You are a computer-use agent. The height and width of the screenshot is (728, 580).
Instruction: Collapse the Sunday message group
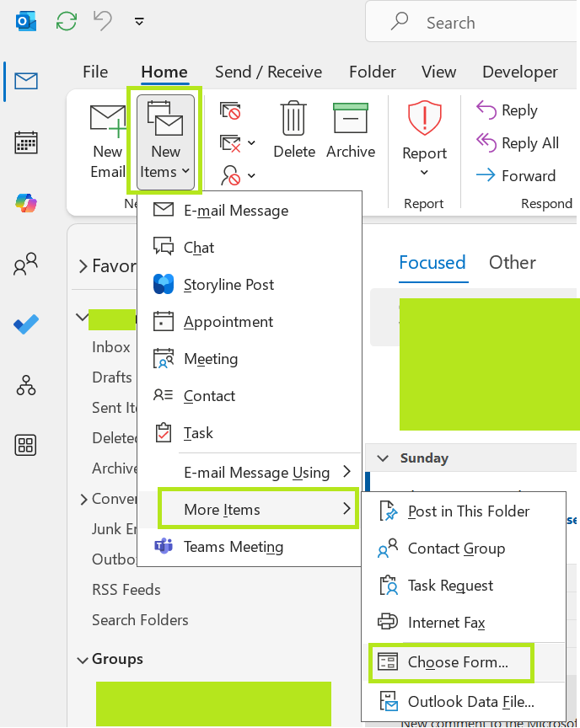pyautogui.click(x=383, y=458)
